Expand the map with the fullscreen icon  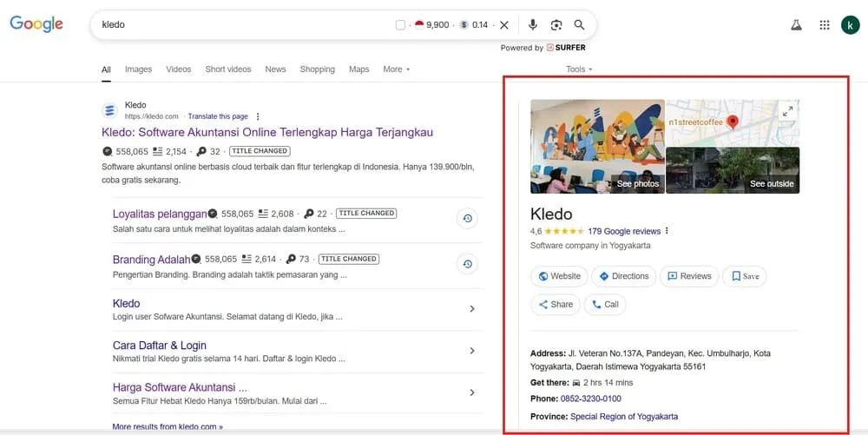point(788,111)
